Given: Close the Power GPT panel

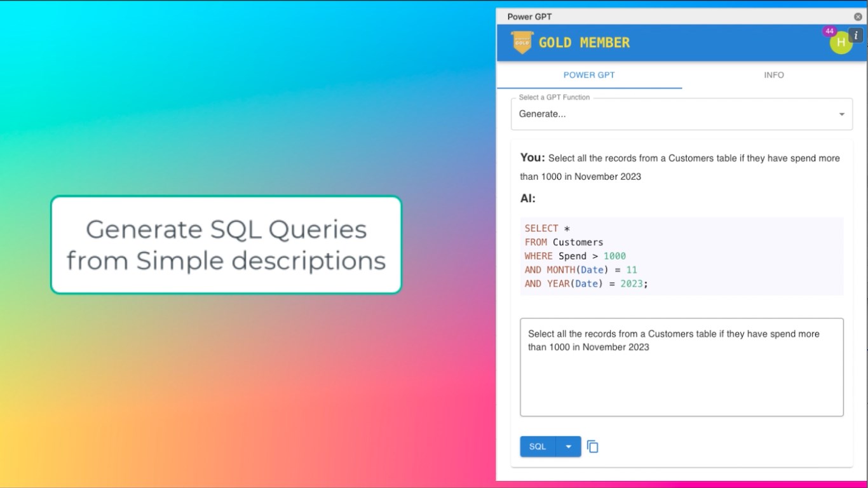Looking at the screenshot, I should click(858, 17).
